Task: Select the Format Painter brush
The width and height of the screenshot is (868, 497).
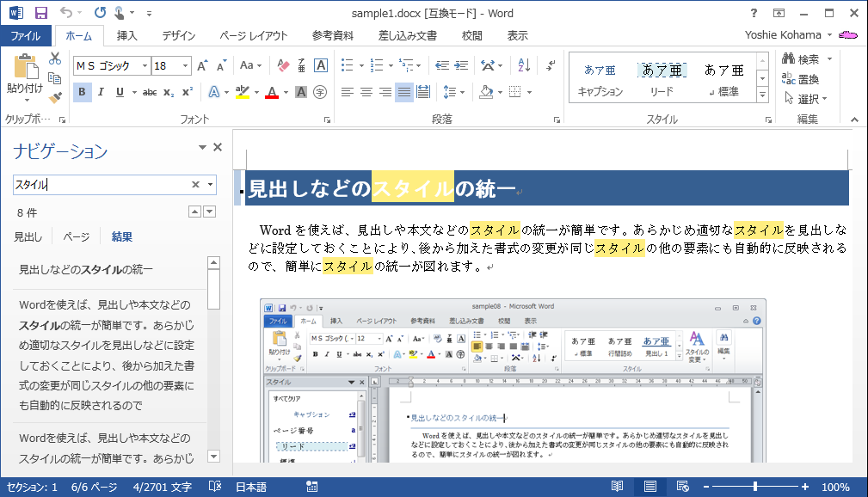Action: [x=55, y=98]
